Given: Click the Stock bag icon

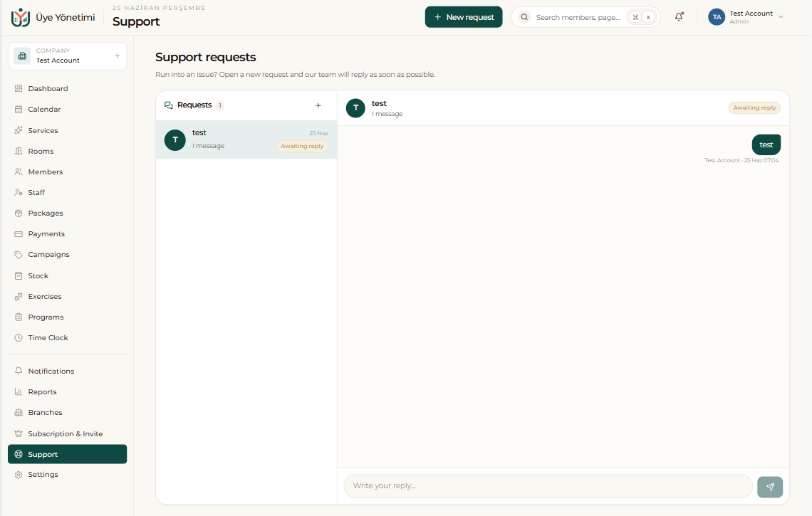Looking at the screenshot, I should pos(19,276).
